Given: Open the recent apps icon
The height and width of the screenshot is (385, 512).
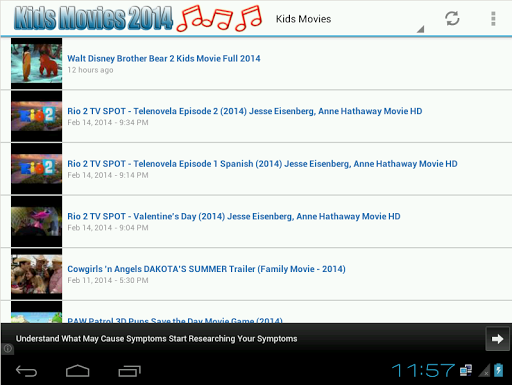Looking at the screenshot, I should pyautogui.click(x=130, y=371).
